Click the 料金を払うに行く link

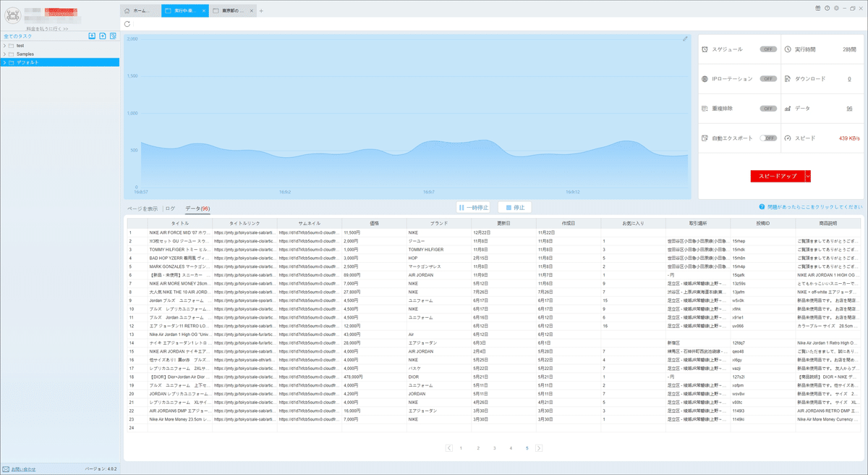(x=46, y=28)
